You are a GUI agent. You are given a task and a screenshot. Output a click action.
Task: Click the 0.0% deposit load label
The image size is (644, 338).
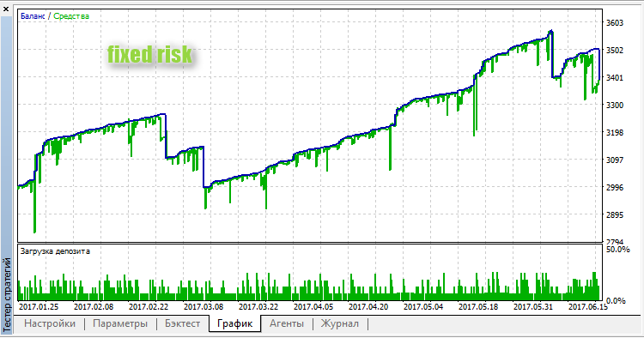616,301
